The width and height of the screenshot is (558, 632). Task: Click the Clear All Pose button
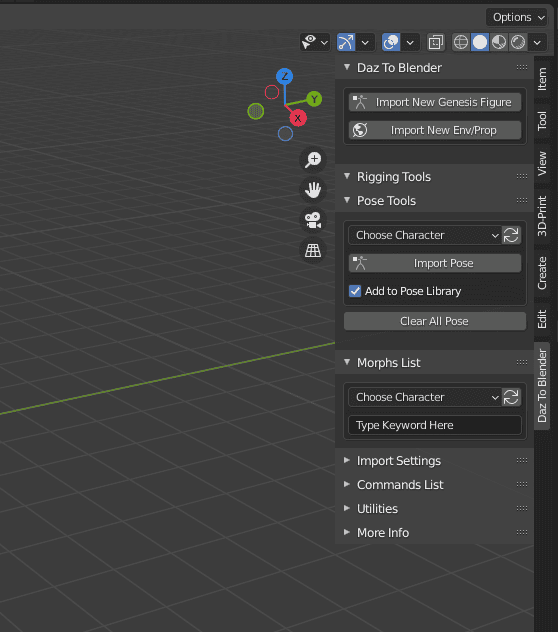[435, 321]
